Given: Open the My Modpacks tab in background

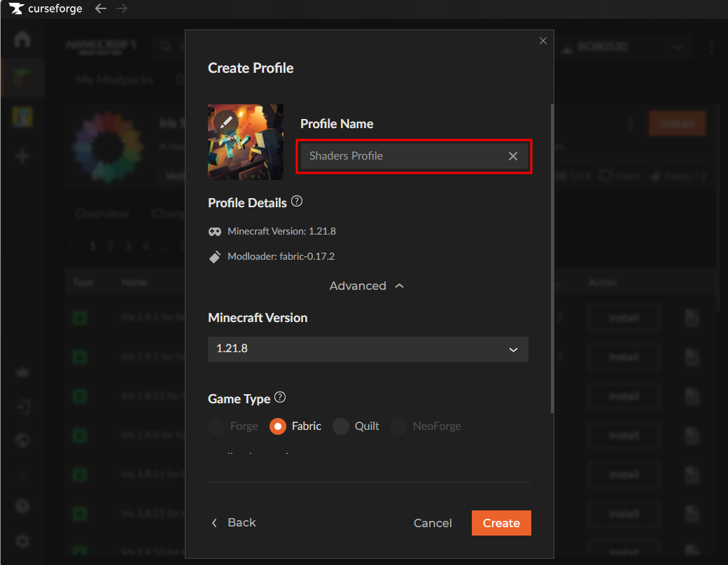Looking at the screenshot, I should [x=115, y=80].
